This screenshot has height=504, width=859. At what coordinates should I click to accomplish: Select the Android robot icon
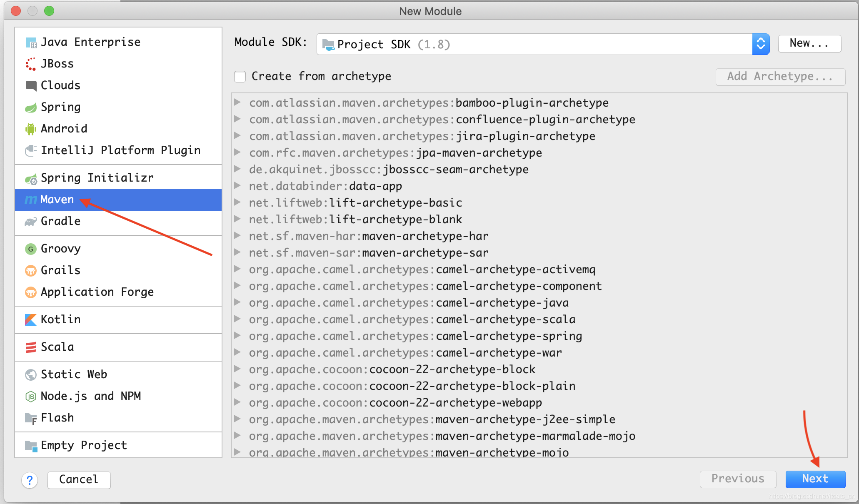30,129
